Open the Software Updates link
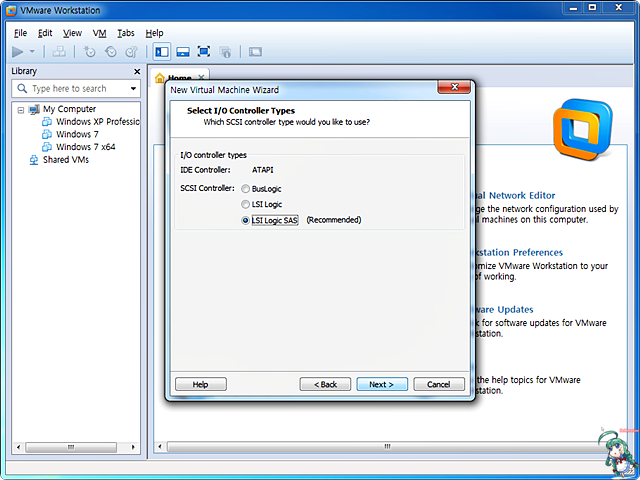640x480 pixels. tap(505, 309)
